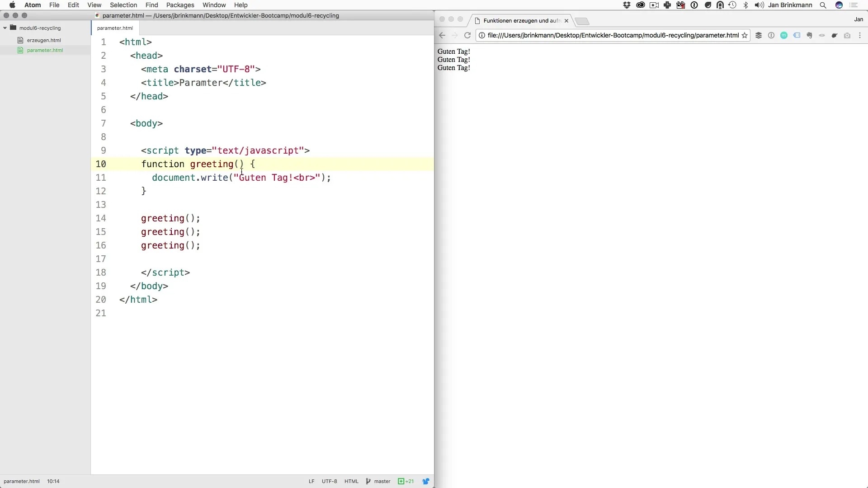
Task: Bookmark this page with the star
Action: coord(745,35)
